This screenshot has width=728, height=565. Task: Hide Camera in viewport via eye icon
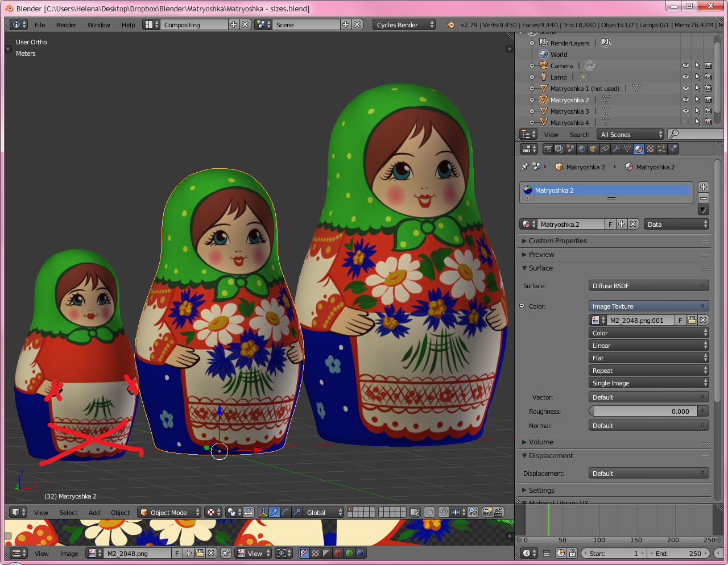[686, 65]
